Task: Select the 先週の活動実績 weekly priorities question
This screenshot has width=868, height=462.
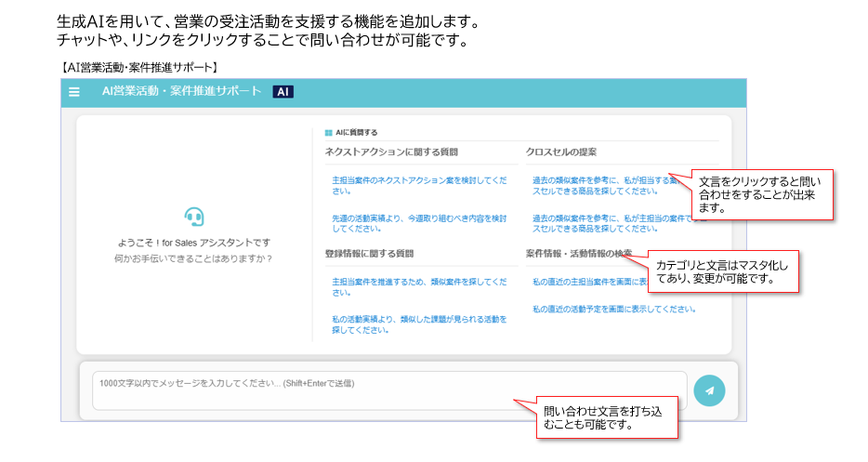Action: 419,223
